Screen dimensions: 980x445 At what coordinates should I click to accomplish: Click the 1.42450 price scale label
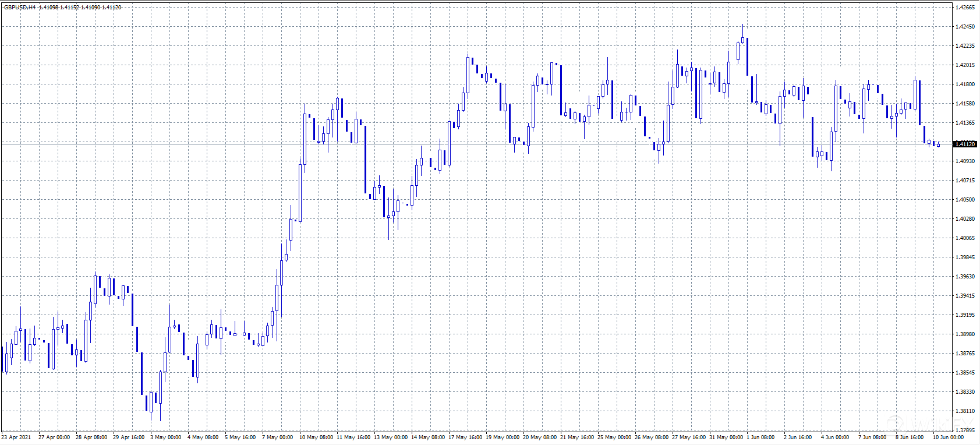pos(965,27)
